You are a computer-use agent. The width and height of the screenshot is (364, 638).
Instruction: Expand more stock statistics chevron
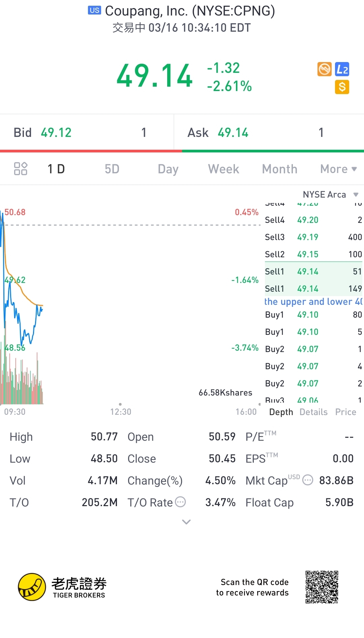[x=186, y=522]
